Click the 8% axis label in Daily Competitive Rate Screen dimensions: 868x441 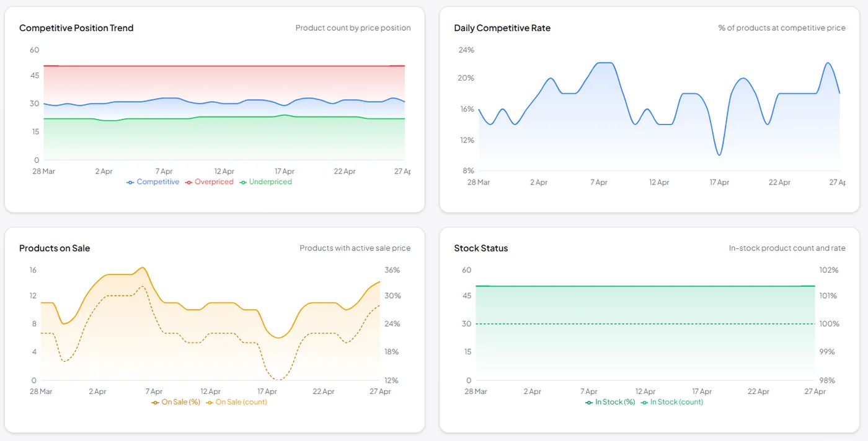point(467,170)
